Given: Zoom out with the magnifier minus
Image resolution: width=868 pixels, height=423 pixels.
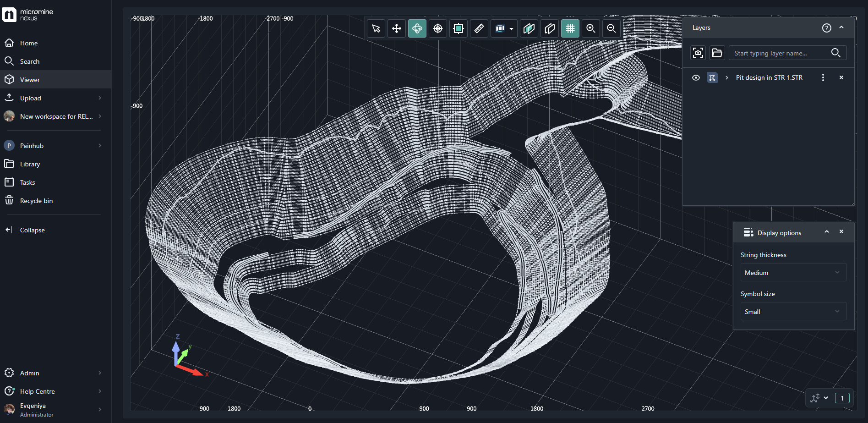Looking at the screenshot, I should coord(611,28).
